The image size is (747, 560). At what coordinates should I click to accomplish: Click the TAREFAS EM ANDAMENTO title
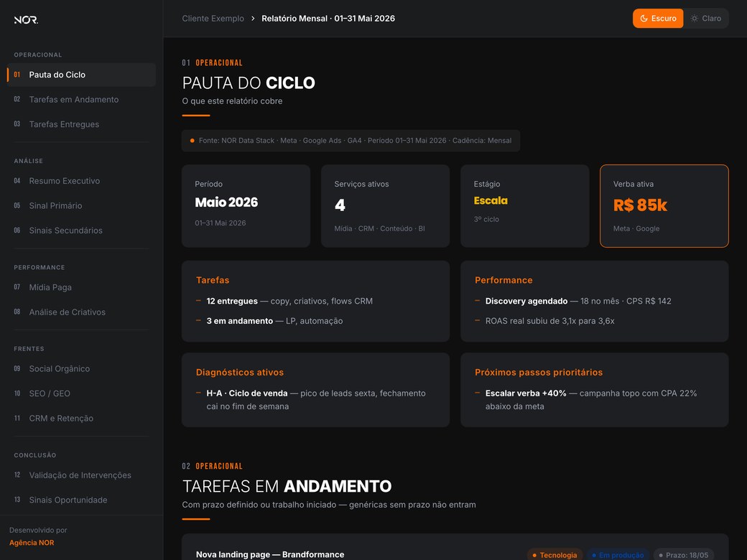[x=287, y=486]
